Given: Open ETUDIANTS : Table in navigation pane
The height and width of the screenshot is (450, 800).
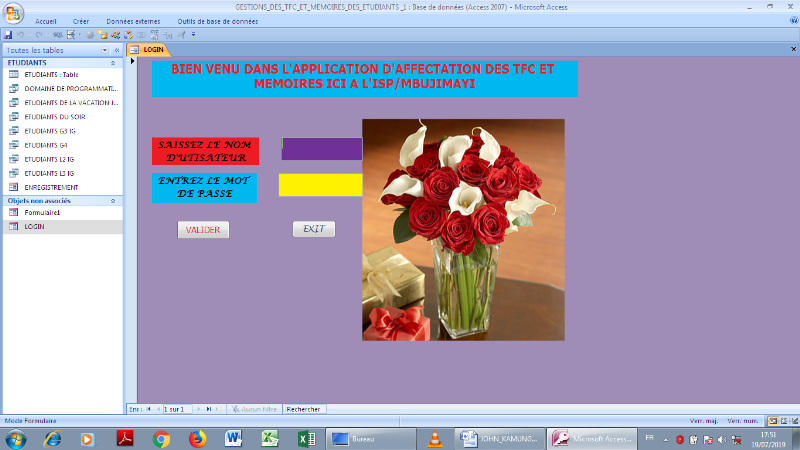Looking at the screenshot, I should point(63,74).
